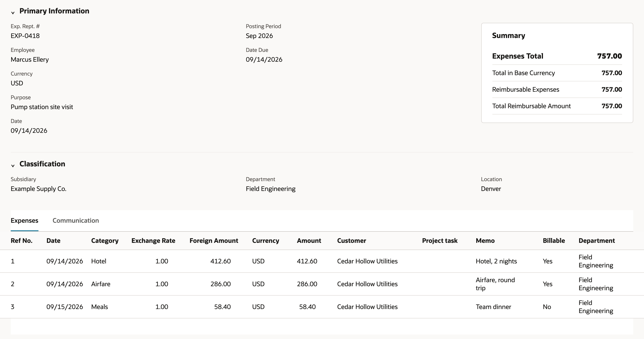Click the Foreign Amount column header
This screenshot has width=644, height=339.
click(x=214, y=241)
